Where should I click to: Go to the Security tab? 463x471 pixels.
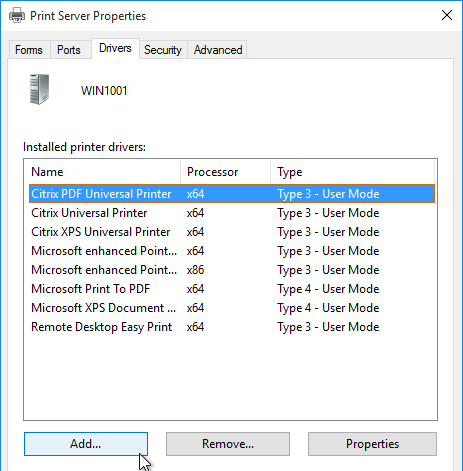click(163, 50)
